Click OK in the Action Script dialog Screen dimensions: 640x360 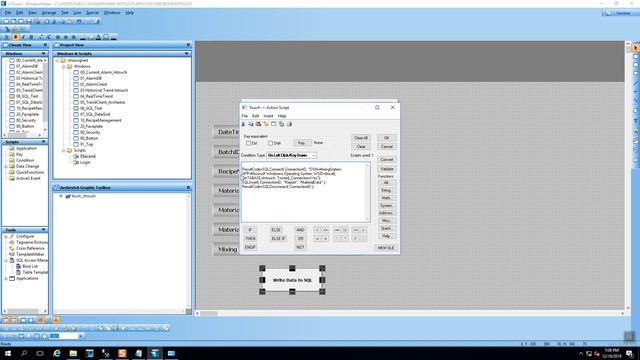387,138
